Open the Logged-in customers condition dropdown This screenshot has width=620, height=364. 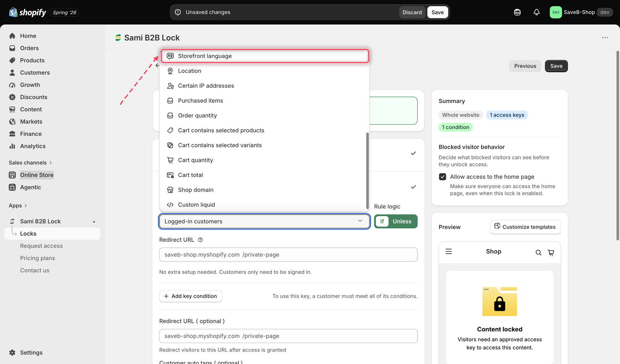click(x=264, y=221)
